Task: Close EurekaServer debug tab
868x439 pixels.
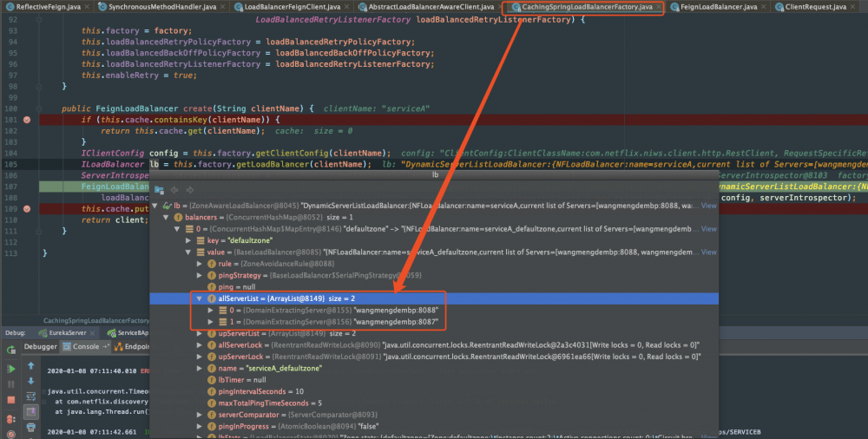Action: pos(93,333)
